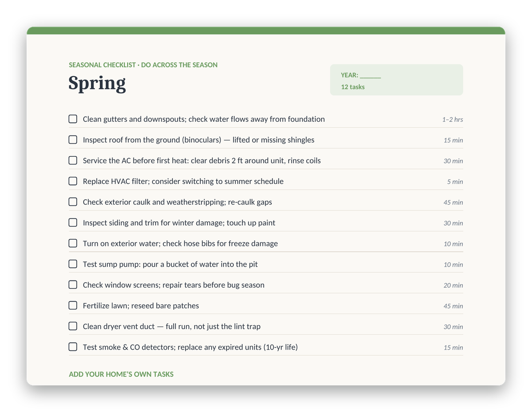Click the 5 min time estimate
The width and height of the screenshot is (532, 412).
[x=455, y=182]
